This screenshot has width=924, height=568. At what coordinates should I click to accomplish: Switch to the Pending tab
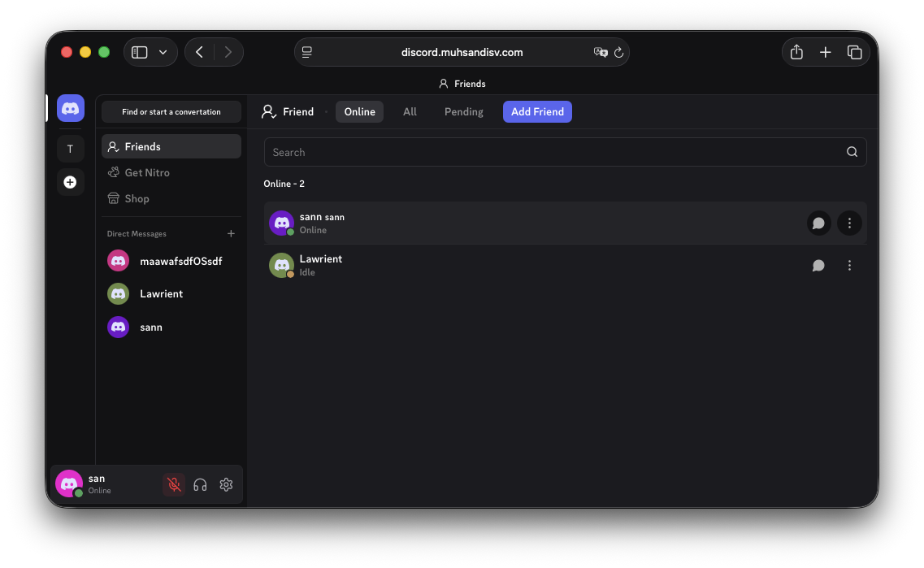click(463, 111)
